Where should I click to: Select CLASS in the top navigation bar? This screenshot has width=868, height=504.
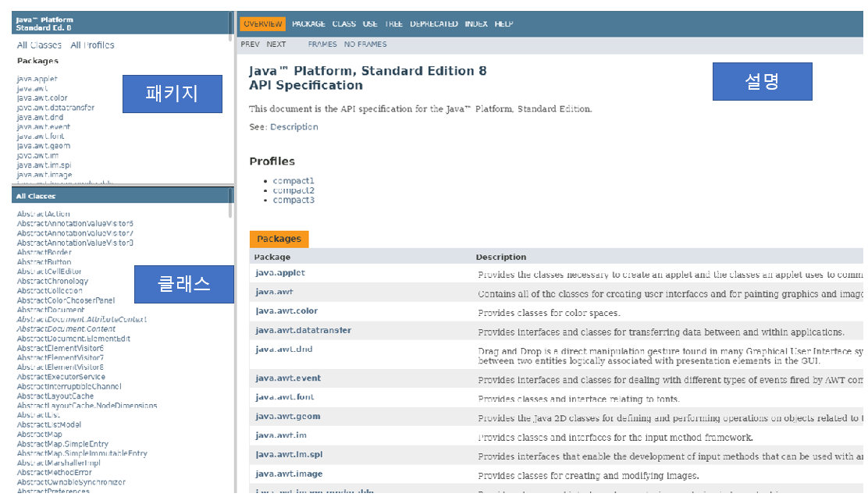coord(343,23)
